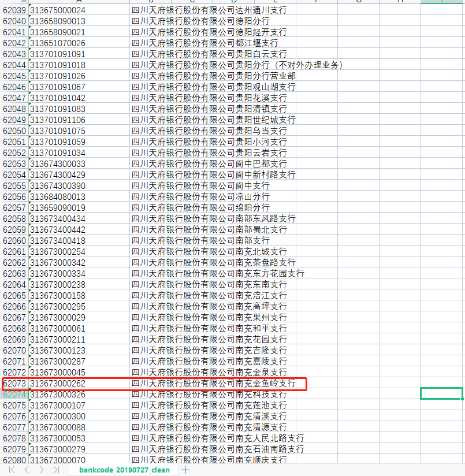Go to the first sheet navigation arrow
Viewport: 465px width, 476px height.
12,470
